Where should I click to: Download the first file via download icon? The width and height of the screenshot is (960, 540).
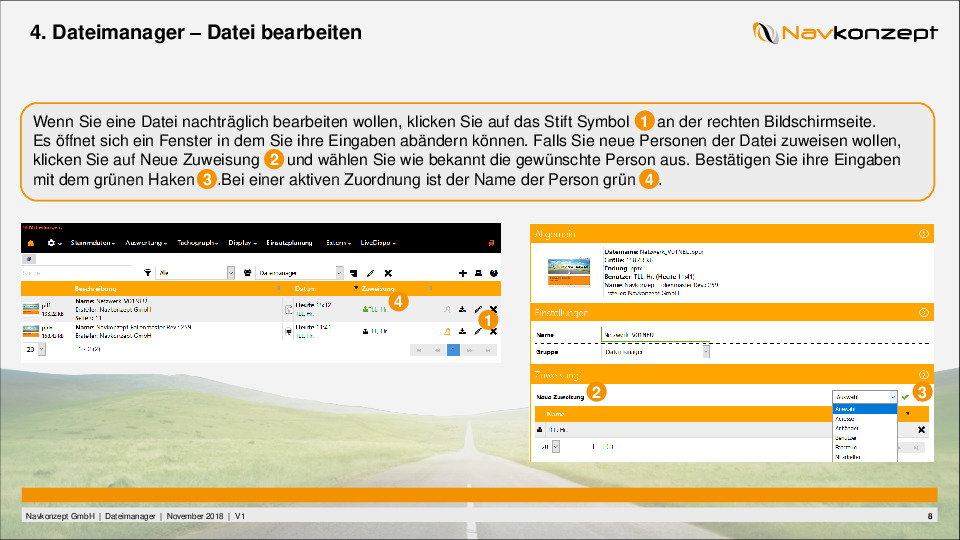click(x=463, y=310)
